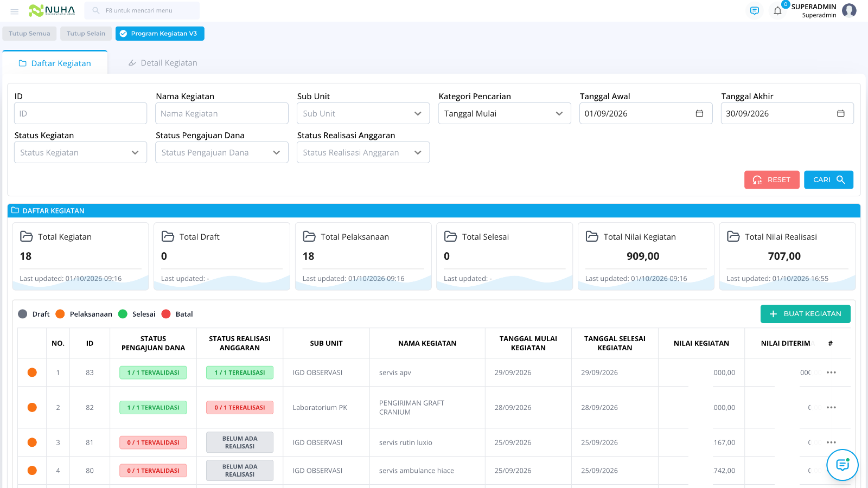The image size is (868, 488).
Task: Switch to Daftar Kegiatan tab
Action: (55, 63)
